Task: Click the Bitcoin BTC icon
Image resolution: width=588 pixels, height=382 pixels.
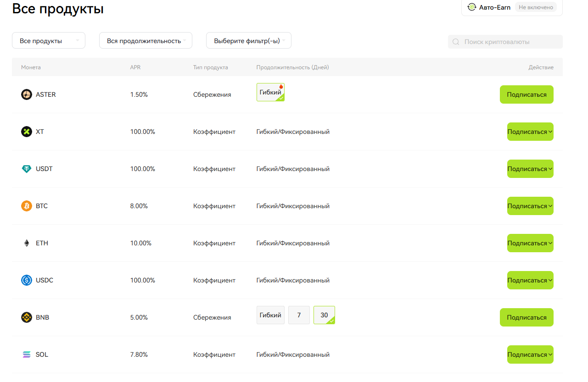Action: tap(27, 206)
